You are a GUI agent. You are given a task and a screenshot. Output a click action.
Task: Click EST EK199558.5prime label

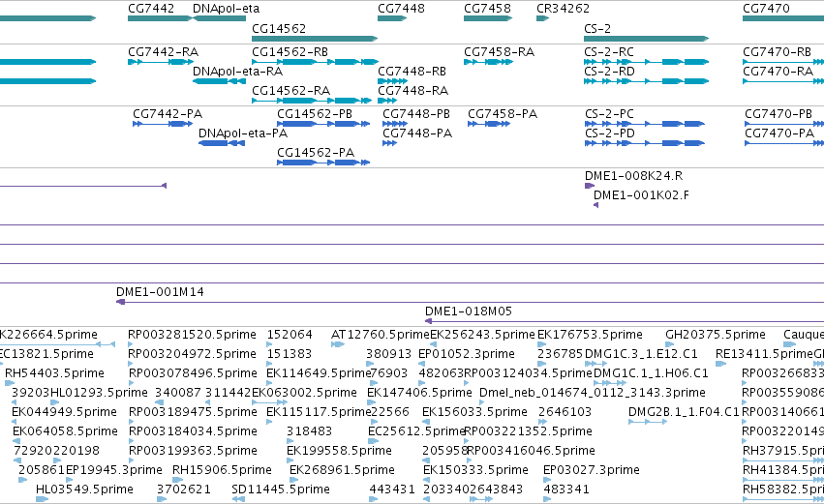point(339,451)
